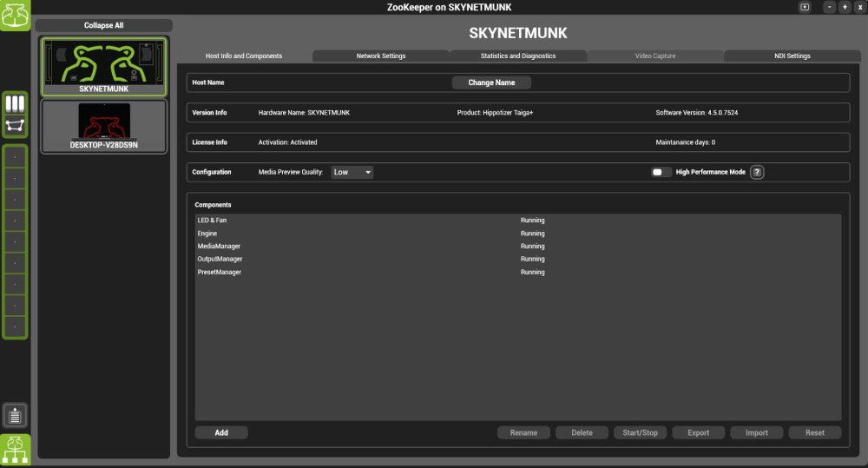Open Statistics and Diagnostics tab

click(518, 56)
